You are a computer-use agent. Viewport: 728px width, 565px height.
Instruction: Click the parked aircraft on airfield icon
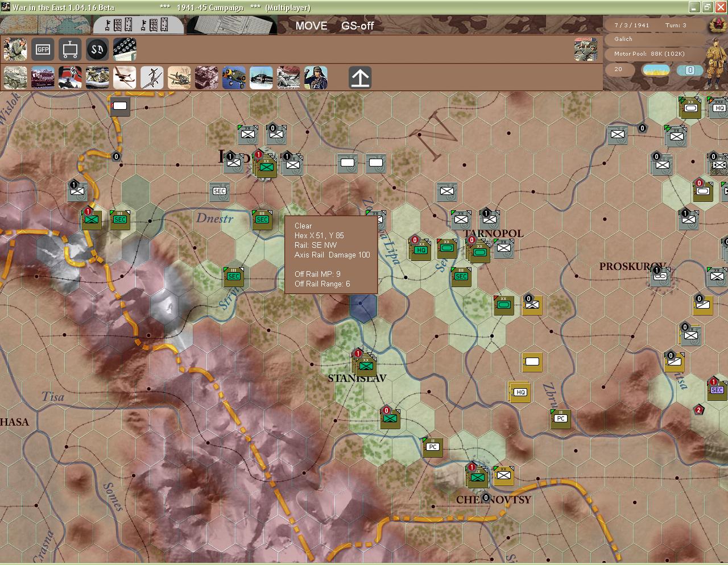click(x=261, y=77)
